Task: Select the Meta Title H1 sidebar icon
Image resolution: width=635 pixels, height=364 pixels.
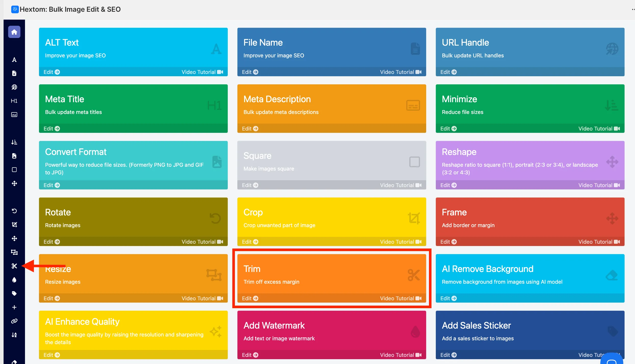Action: 14,101
